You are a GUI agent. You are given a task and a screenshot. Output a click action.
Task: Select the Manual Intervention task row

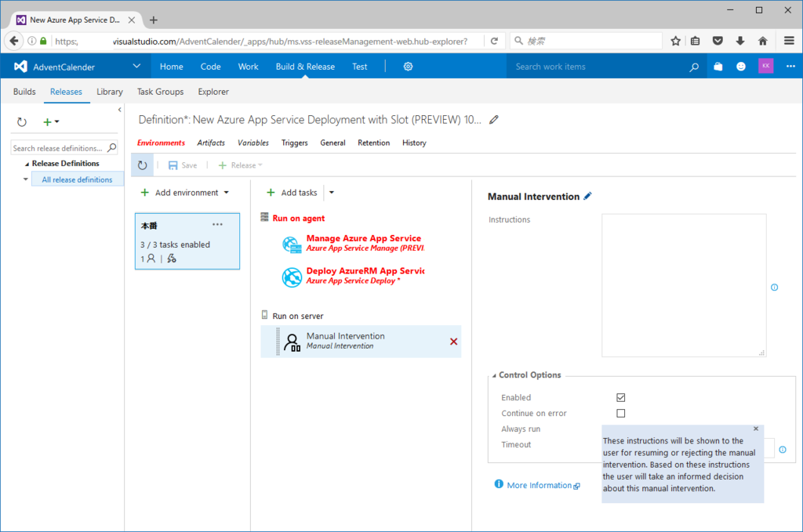point(361,341)
